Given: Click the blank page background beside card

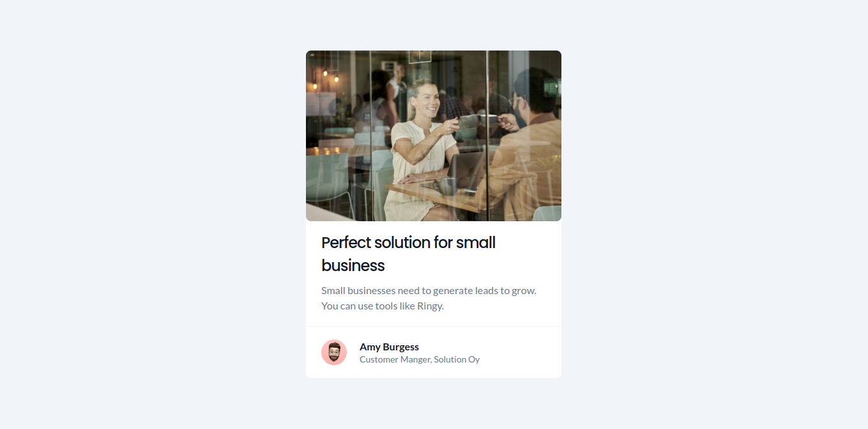Looking at the screenshot, I should (x=153, y=214).
